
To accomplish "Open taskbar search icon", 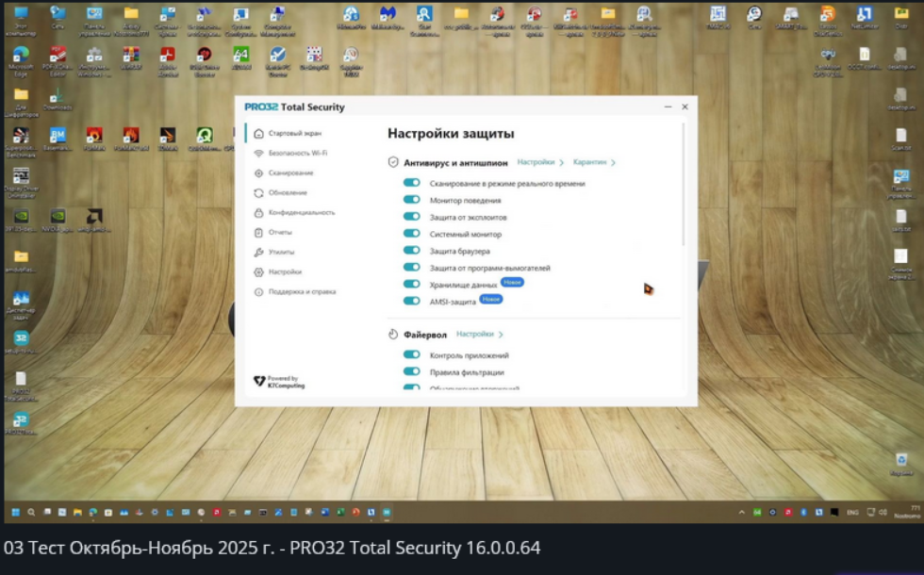I will coord(31,513).
